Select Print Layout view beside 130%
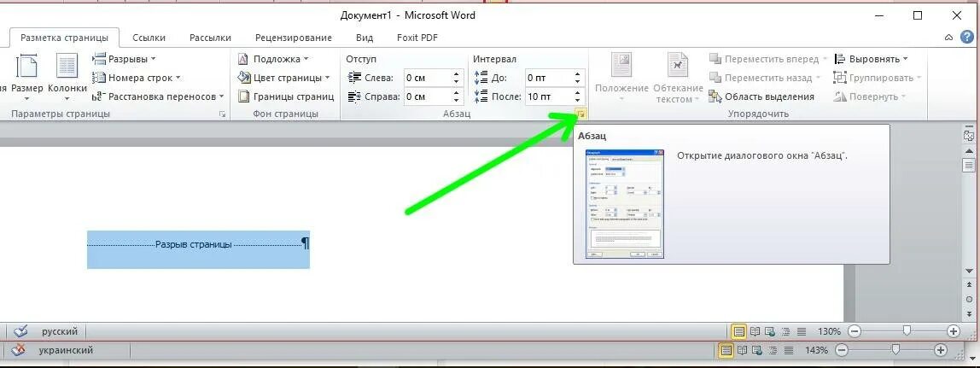The height and width of the screenshot is (368, 980). click(738, 331)
